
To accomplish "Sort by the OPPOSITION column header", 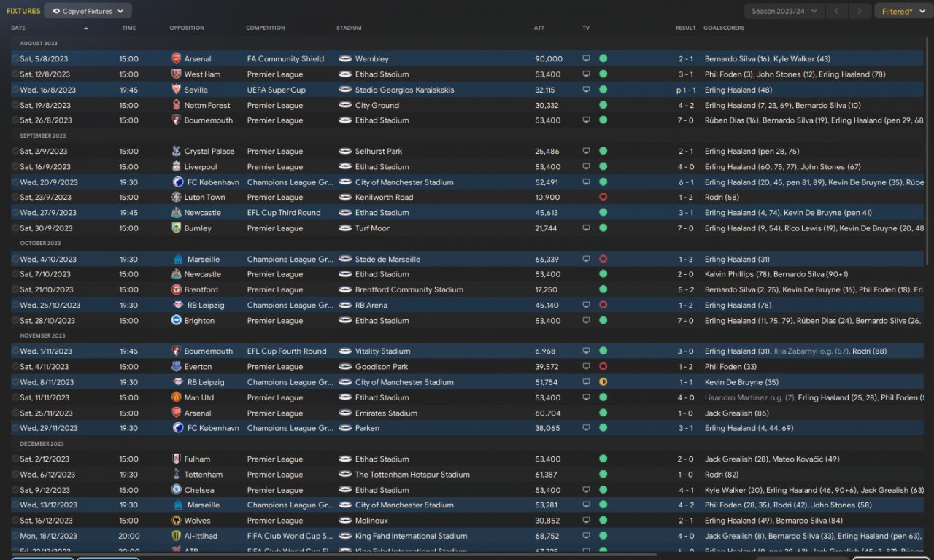I will coord(187,28).
